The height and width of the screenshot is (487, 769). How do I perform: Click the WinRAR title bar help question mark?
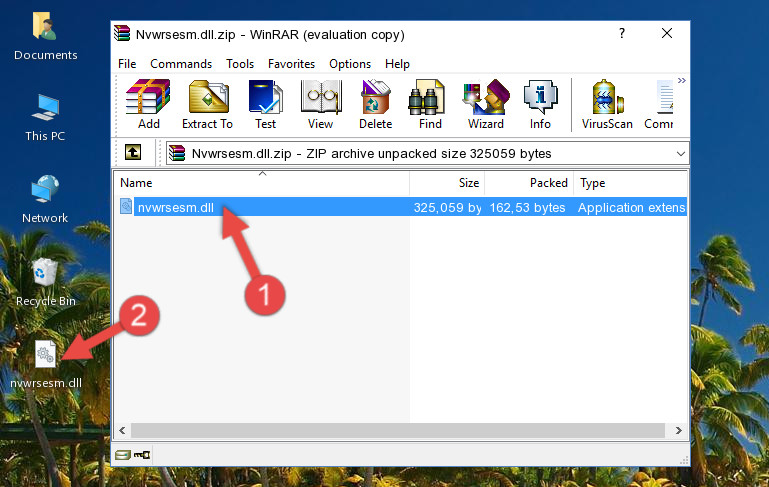(622, 33)
